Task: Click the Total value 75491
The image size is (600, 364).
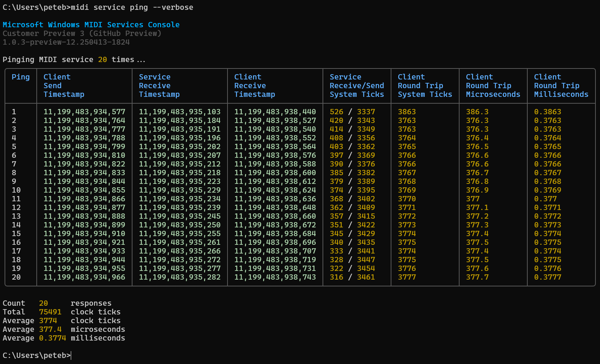Action: (50, 312)
